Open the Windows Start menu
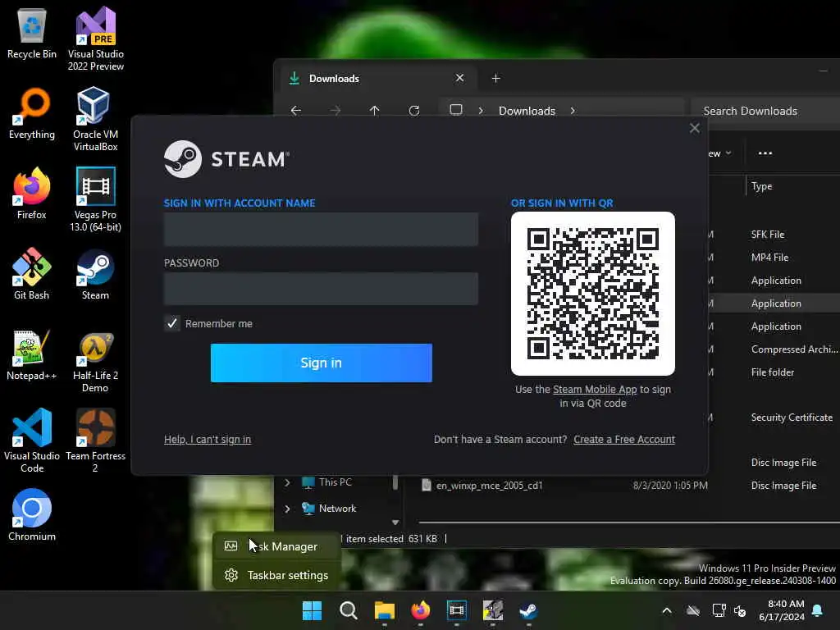Viewport: 840px width, 630px height. tap(313, 610)
